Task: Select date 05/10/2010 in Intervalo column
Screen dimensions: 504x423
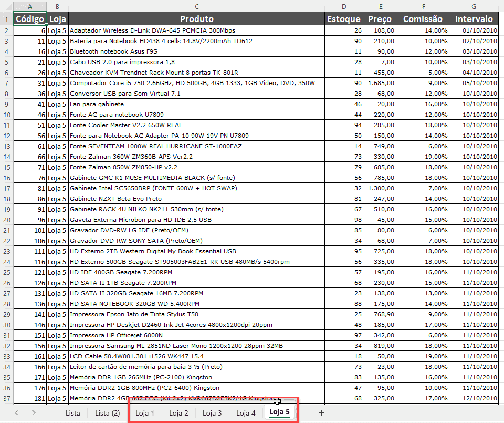Action: pyautogui.click(x=474, y=83)
